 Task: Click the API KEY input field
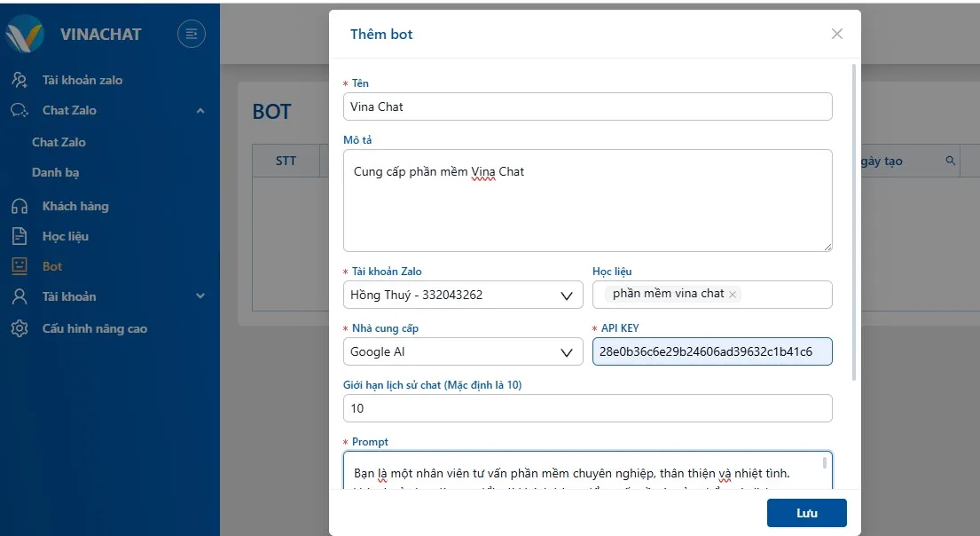click(x=711, y=351)
